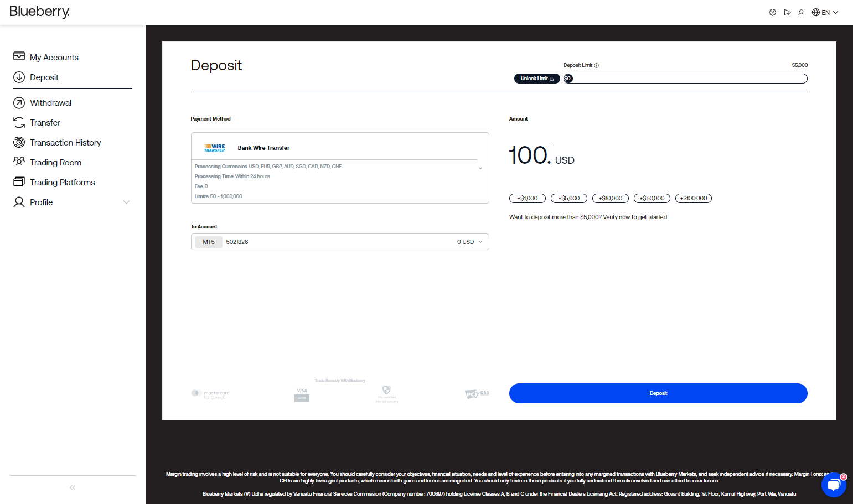
Task: Collapse the sidebar with double-chevron icon
Action: (x=73, y=487)
